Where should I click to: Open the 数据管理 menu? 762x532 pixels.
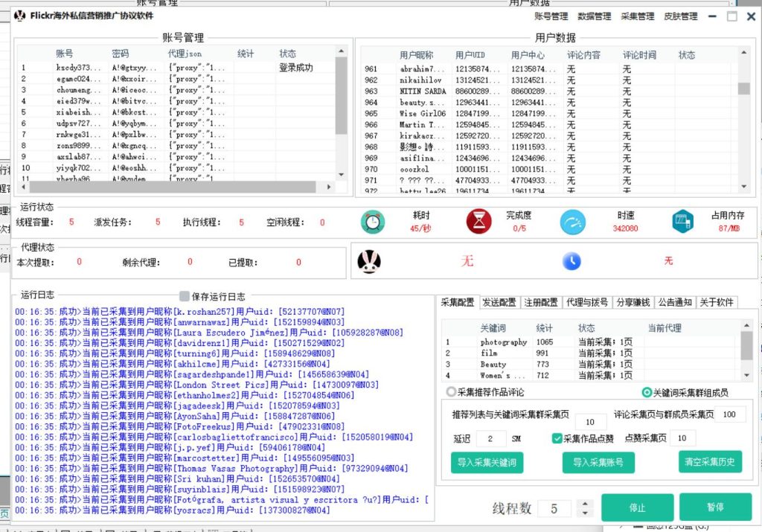click(595, 16)
